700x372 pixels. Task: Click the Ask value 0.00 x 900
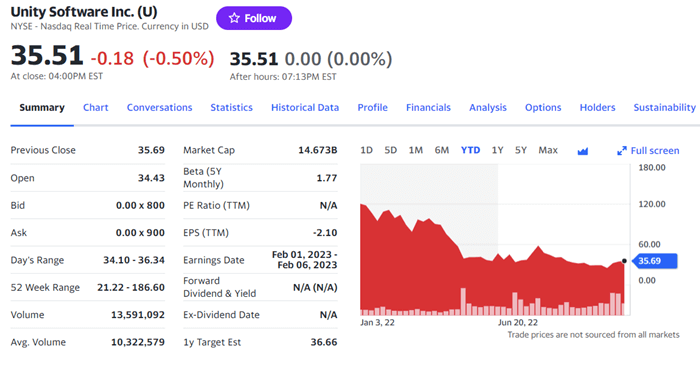[x=140, y=233]
